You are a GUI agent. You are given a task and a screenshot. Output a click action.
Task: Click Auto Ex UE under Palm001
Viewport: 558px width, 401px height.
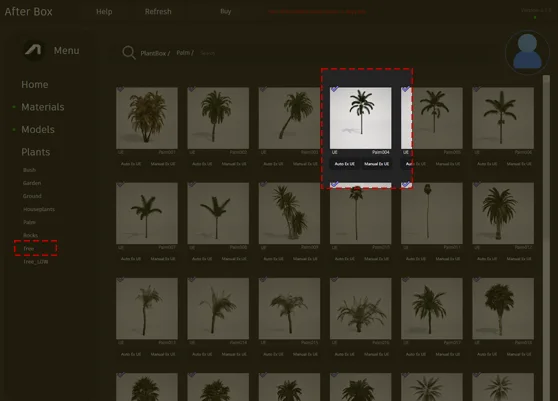131,164
